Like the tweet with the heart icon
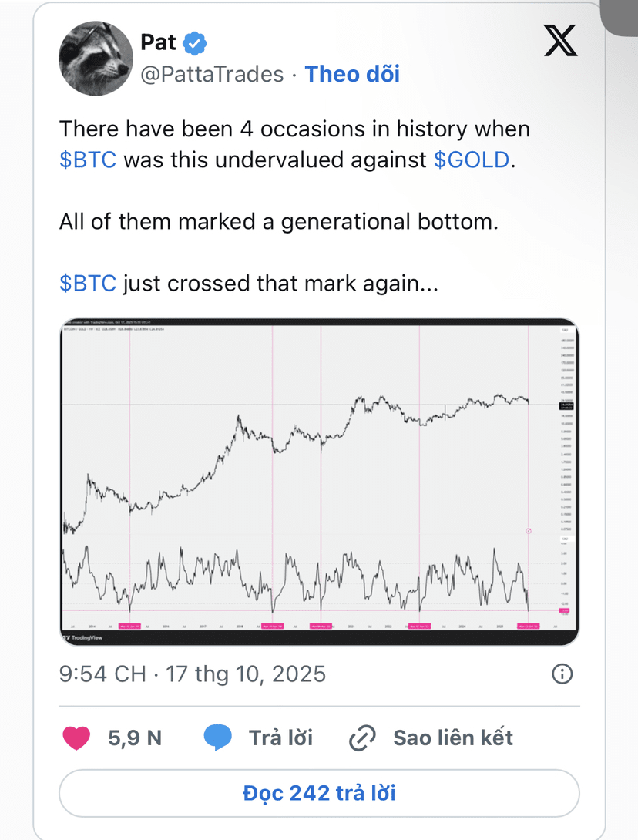Image resolution: width=638 pixels, height=840 pixels. coord(76,738)
